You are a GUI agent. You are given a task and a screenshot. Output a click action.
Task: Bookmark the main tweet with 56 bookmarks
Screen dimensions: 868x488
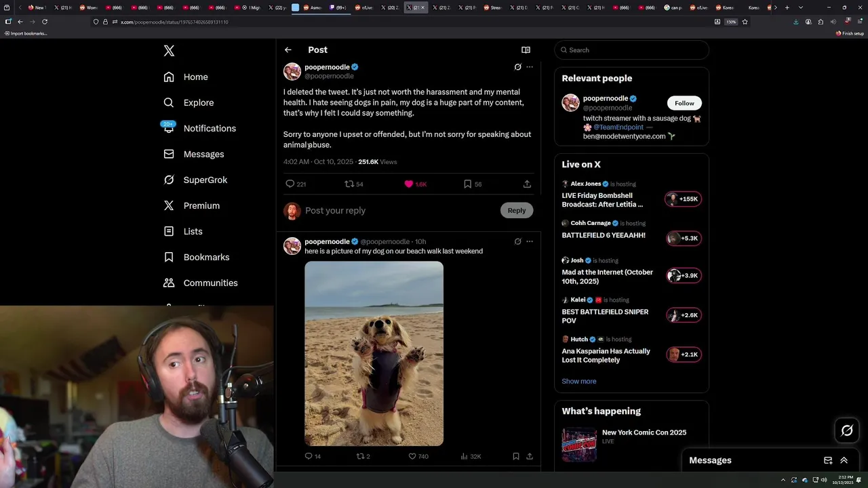(473, 184)
